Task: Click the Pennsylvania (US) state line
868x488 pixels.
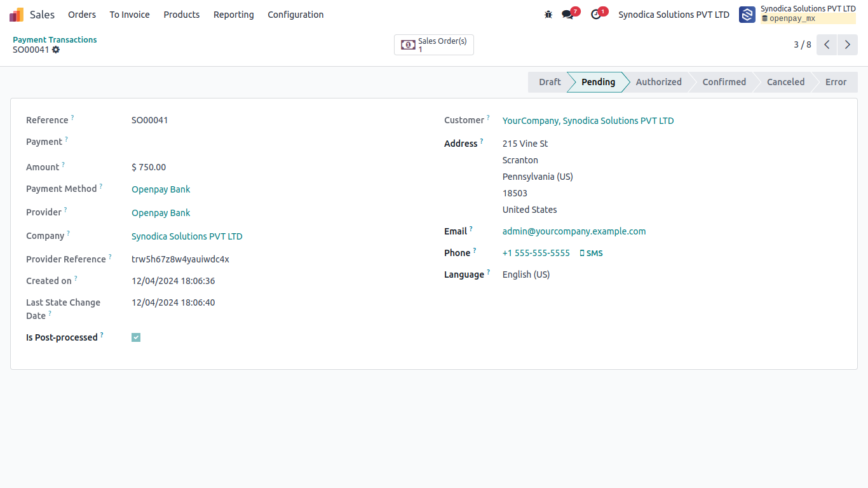Action: pyautogui.click(x=538, y=177)
